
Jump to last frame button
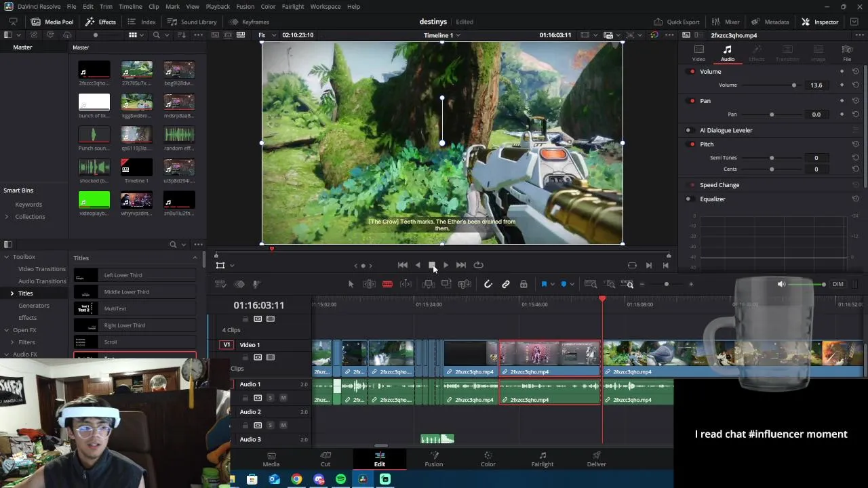[x=461, y=266]
